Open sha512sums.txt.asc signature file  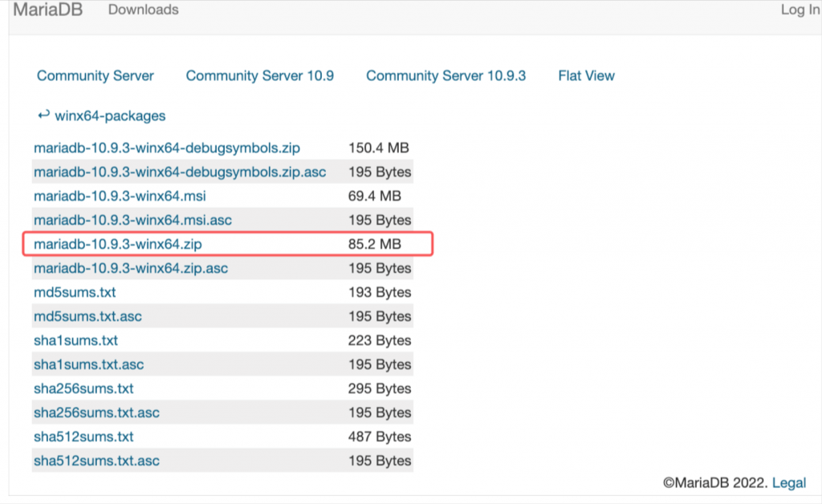pos(96,461)
